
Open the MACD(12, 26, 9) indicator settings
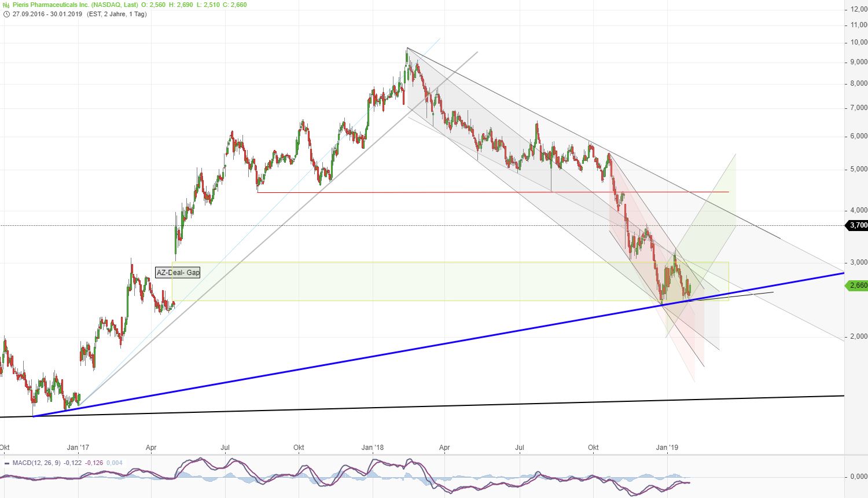36,463
